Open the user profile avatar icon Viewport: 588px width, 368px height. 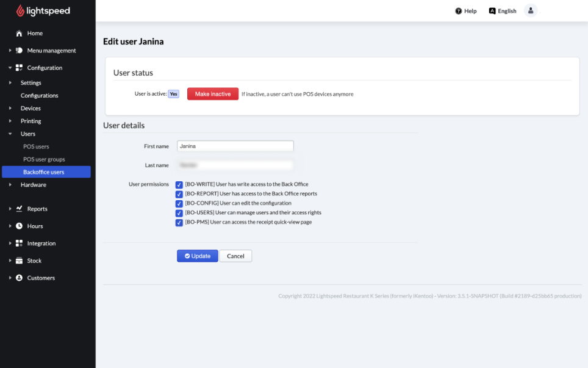click(x=531, y=11)
